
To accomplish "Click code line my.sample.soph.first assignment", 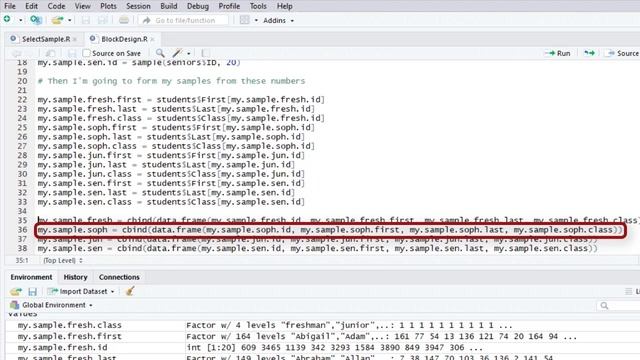I will (x=176, y=127).
